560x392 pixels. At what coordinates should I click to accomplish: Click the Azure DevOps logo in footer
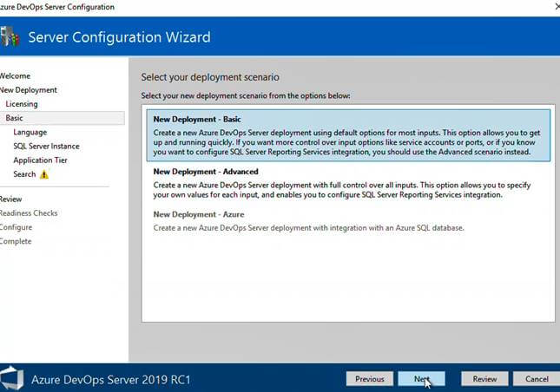click(11, 378)
